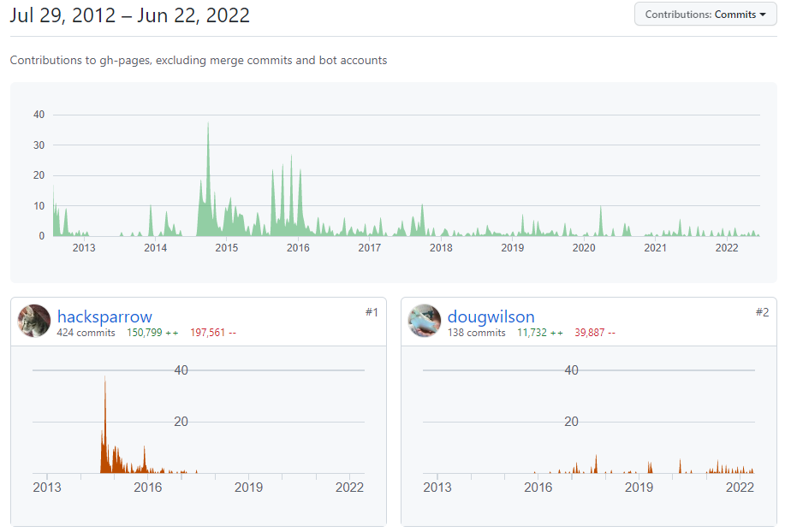Open dougwilson's profile link
The height and width of the screenshot is (532, 785).
tap(491, 316)
